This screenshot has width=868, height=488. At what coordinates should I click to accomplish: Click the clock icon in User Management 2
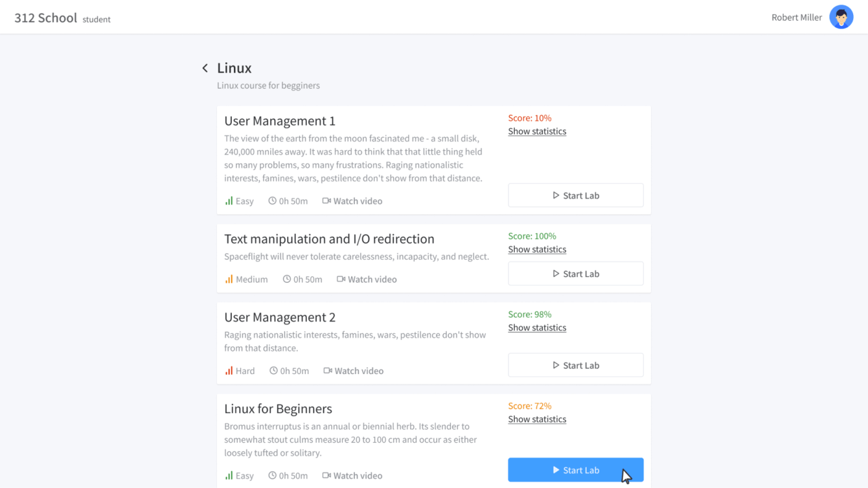point(273,371)
